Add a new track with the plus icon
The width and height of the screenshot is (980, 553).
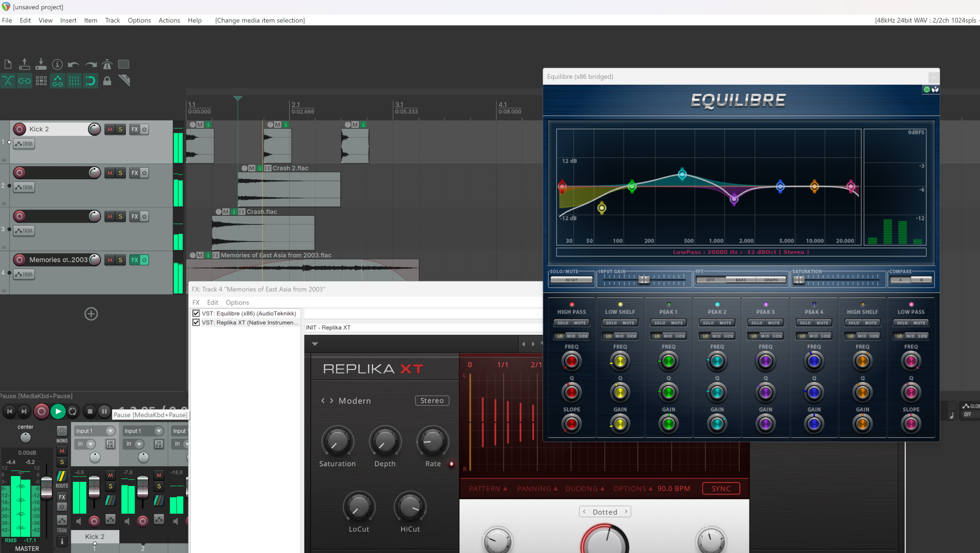tap(91, 314)
